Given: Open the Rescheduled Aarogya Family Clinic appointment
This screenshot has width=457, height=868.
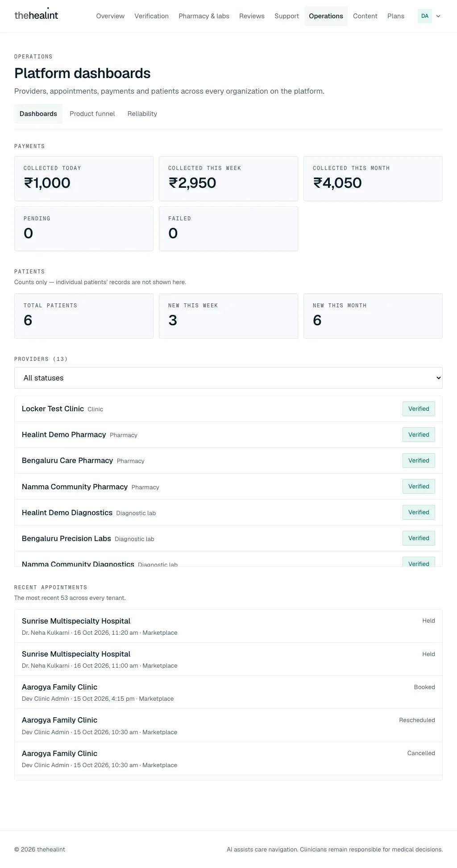Looking at the screenshot, I should (x=228, y=726).
